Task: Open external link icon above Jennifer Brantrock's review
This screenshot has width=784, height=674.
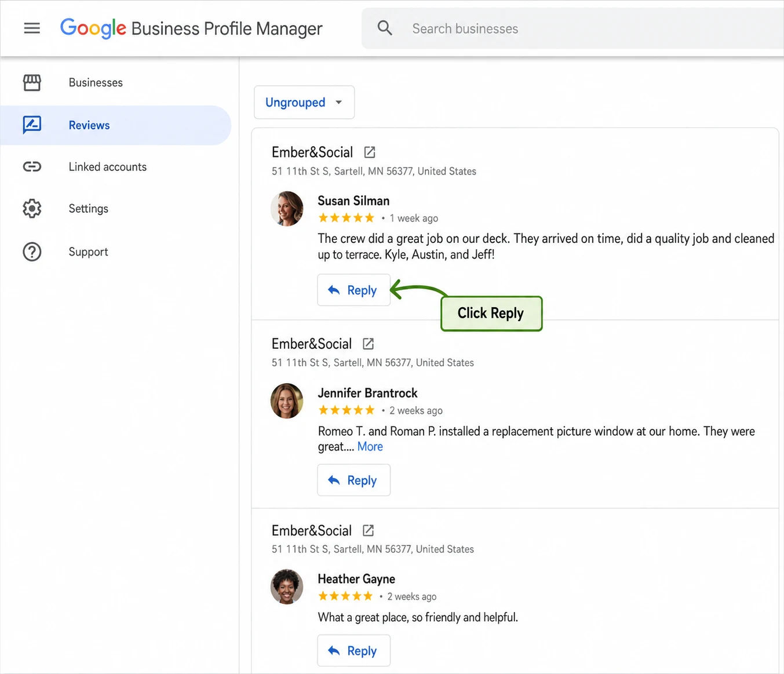Action: (x=368, y=344)
